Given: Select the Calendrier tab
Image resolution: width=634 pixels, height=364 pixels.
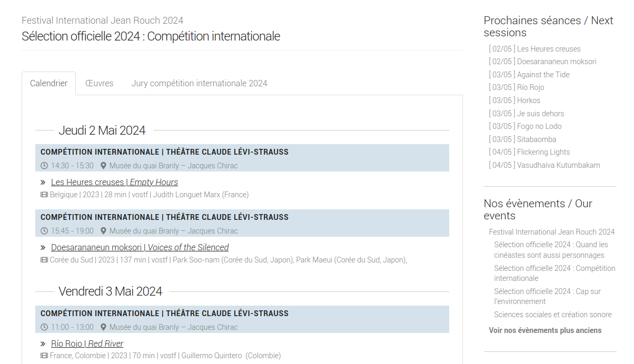Looking at the screenshot, I should click(x=48, y=83).
